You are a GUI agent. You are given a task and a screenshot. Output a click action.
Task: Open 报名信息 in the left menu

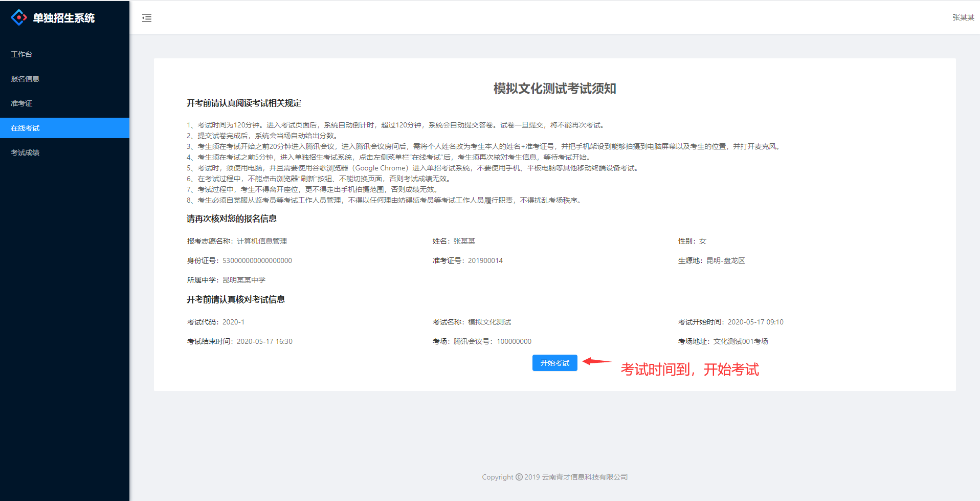[x=24, y=78]
